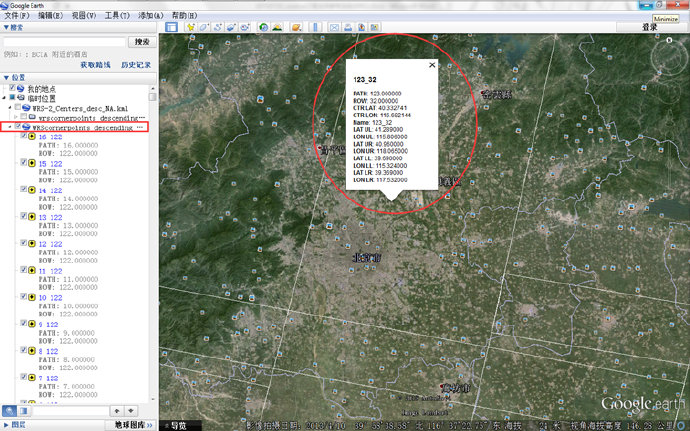The width and height of the screenshot is (690, 431).
Task: Uncheck the 14_122 placemark checkbox
Action: tap(24, 189)
